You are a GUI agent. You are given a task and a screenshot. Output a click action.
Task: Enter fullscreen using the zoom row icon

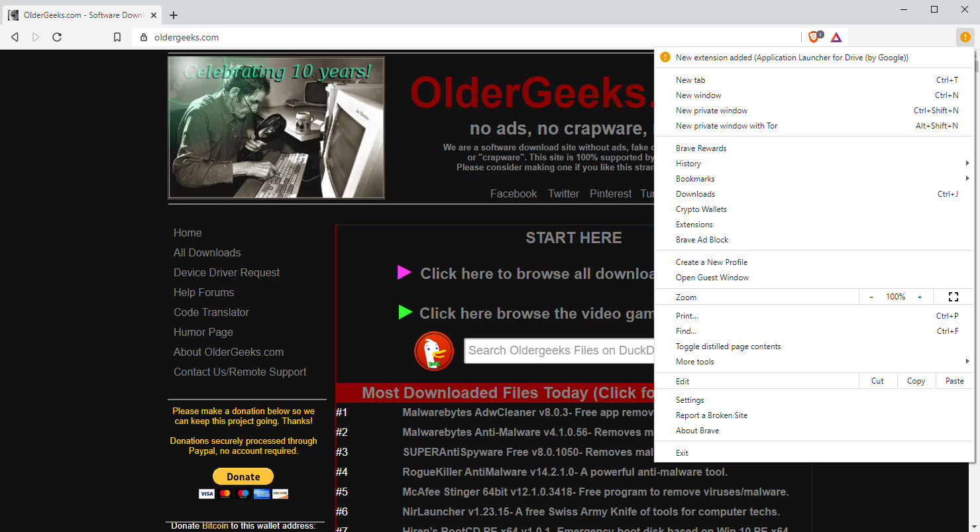(x=953, y=297)
